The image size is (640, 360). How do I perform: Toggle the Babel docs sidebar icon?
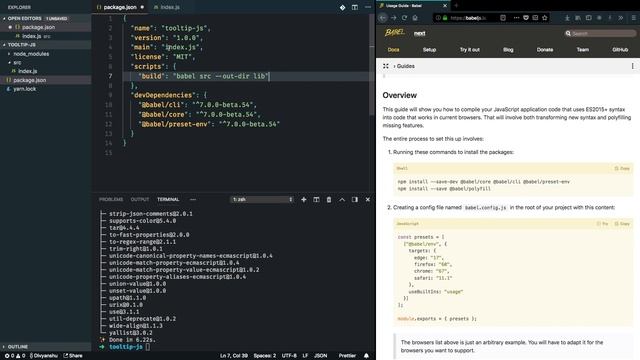coord(386,66)
